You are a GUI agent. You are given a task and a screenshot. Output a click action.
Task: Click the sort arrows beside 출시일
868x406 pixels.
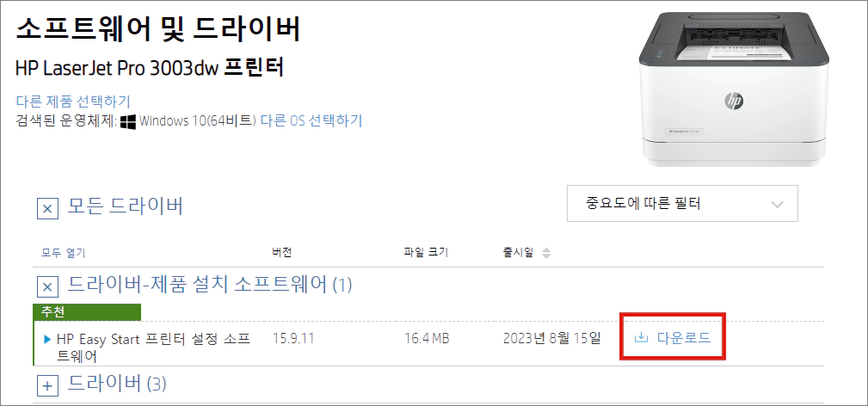546,253
